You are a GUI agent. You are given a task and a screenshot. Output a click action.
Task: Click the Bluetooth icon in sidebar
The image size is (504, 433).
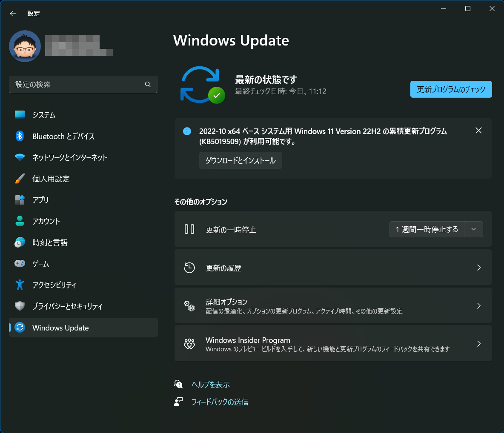click(20, 136)
